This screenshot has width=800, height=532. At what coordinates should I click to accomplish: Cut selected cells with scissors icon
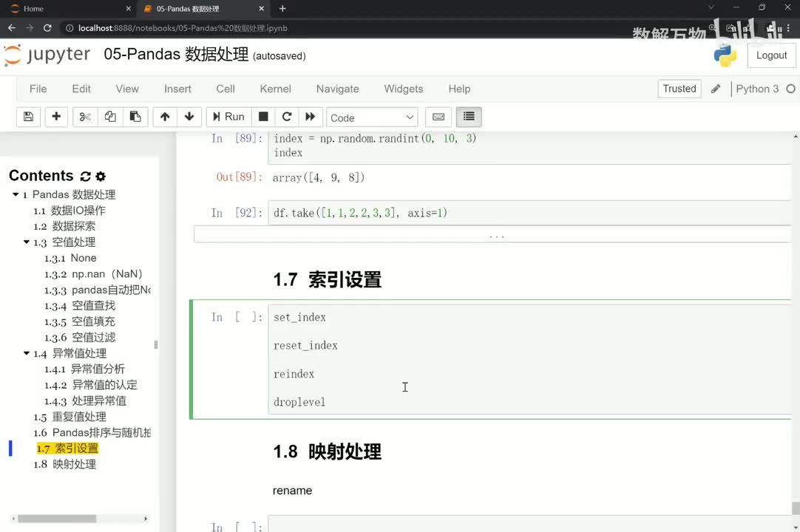click(85, 117)
